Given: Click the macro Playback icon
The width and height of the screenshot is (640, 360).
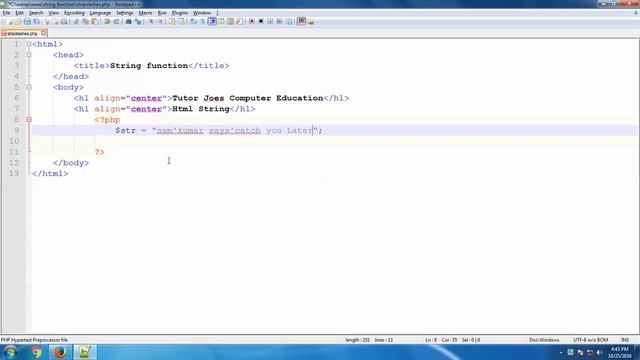Looking at the screenshot, I should 270,21.
